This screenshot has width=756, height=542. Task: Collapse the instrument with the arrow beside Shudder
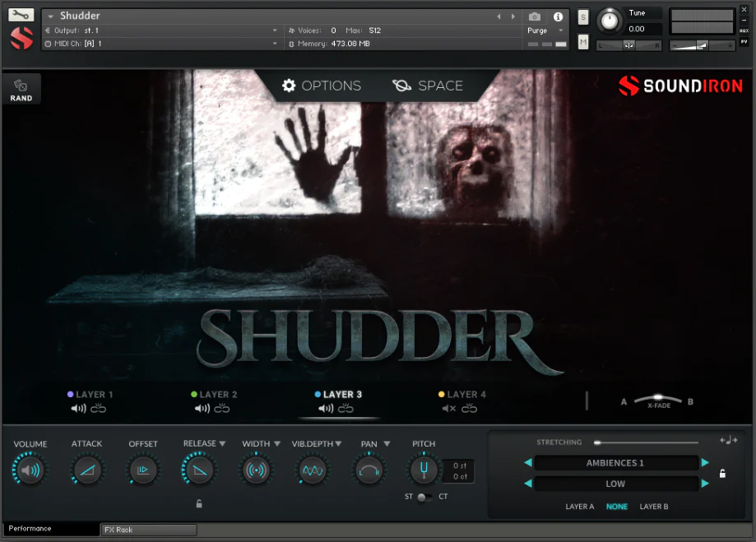[x=50, y=16]
